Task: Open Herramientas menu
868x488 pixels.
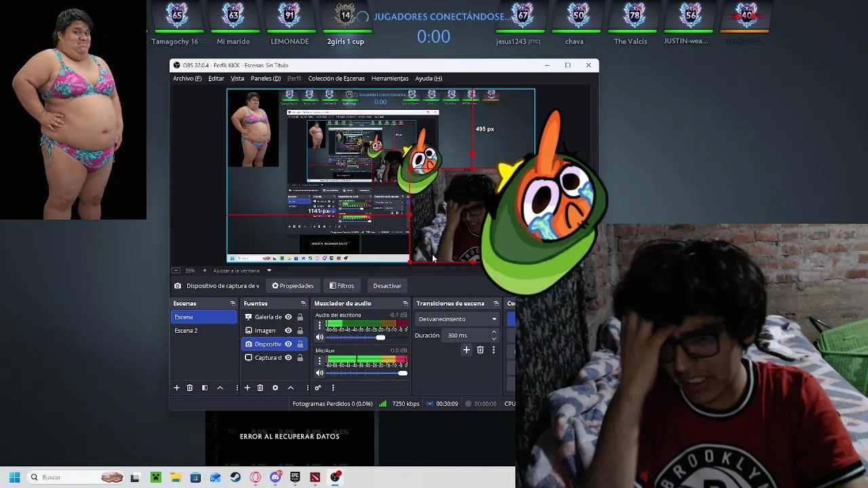Action: 390,79
